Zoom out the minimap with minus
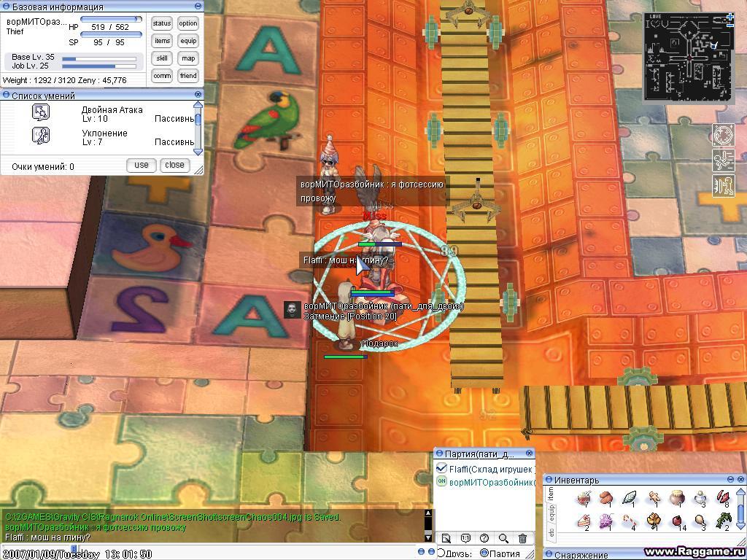747x560 pixels. [x=730, y=26]
